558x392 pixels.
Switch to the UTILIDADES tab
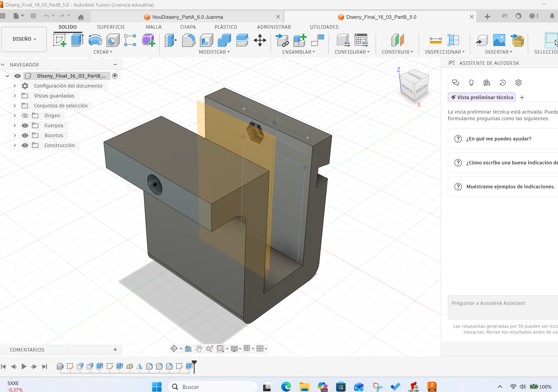pyautogui.click(x=324, y=27)
